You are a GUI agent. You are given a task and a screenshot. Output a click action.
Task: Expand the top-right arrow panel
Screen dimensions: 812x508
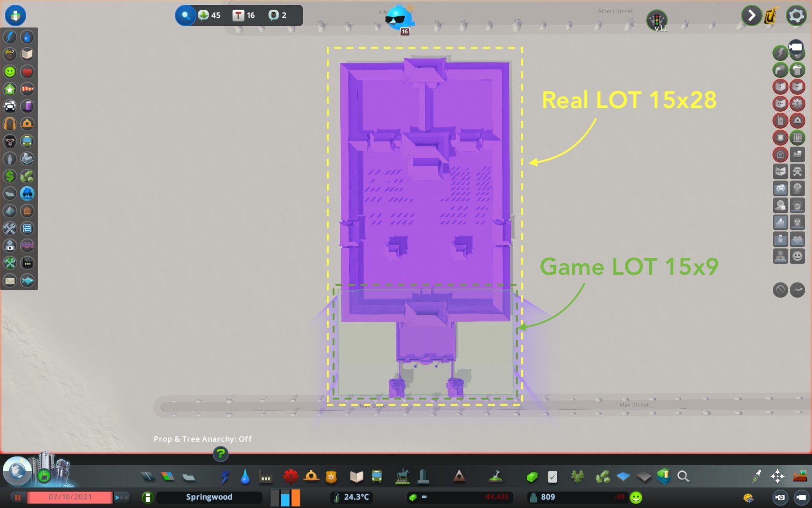click(751, 16)
